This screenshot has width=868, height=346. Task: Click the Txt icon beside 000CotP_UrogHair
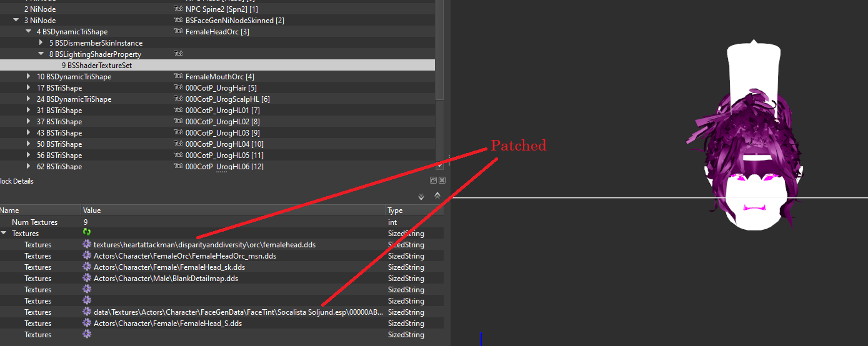click(178, 88)
